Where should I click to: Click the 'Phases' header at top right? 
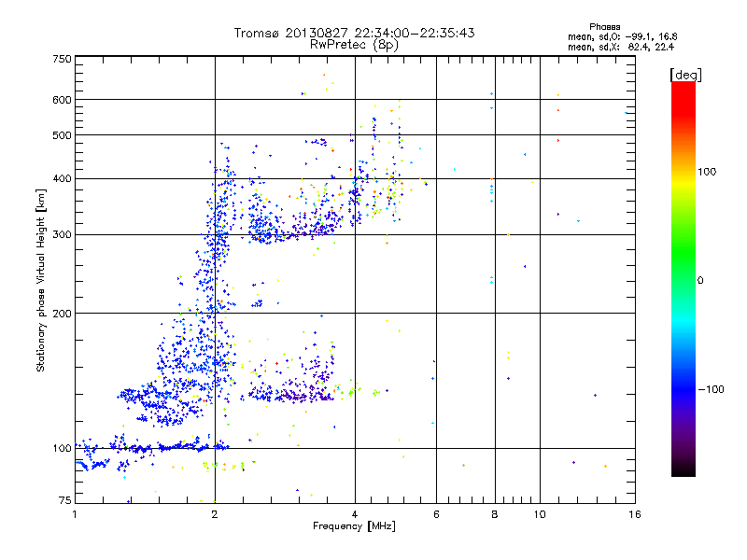click(604, 27)
